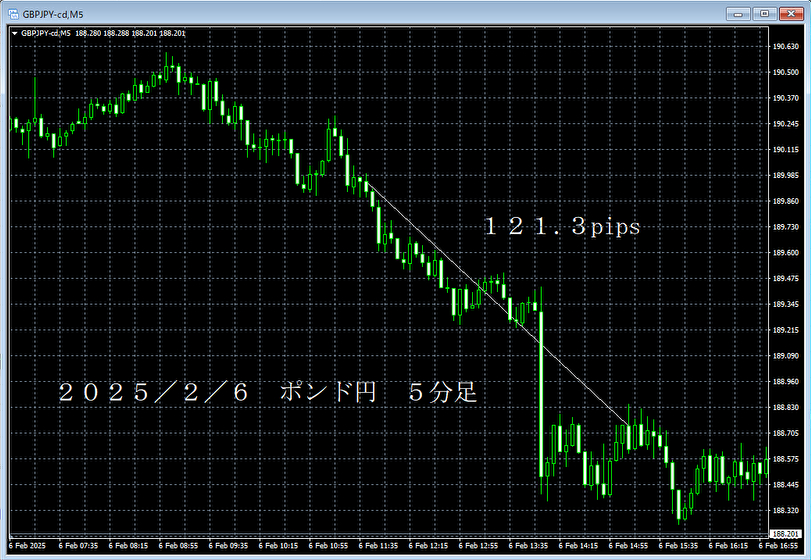Click the 6 Feb 15:35 time label
Viewport: 811px width, 560px height.
(678, 546)
